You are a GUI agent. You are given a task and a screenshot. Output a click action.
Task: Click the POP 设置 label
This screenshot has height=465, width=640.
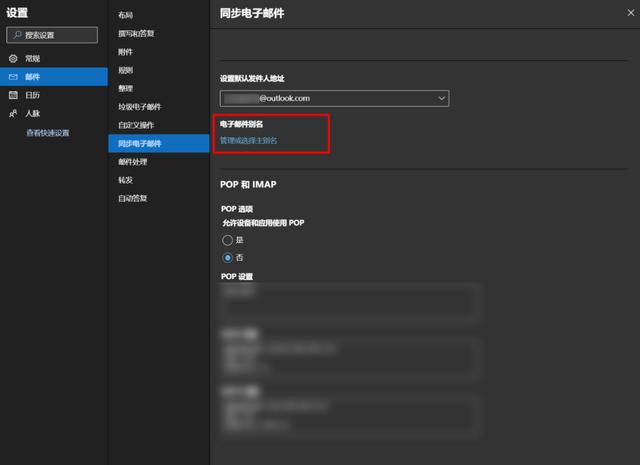coord(237,276)
